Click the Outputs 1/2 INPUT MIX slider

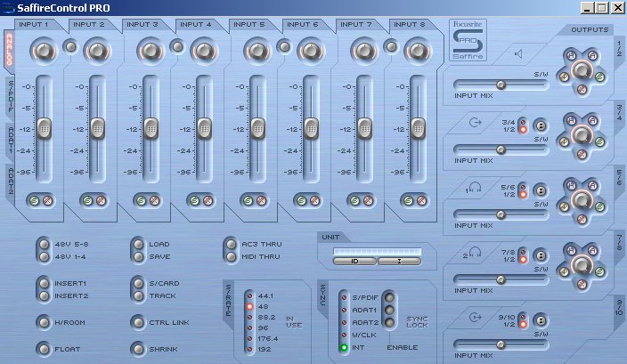pyautogui.click(x=501, y=85)
